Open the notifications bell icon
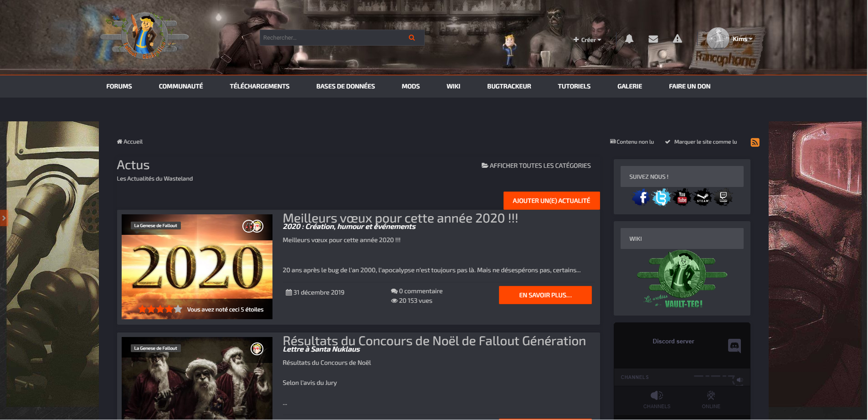Viewport: 868px width, 420px height. tap(629, 39)
